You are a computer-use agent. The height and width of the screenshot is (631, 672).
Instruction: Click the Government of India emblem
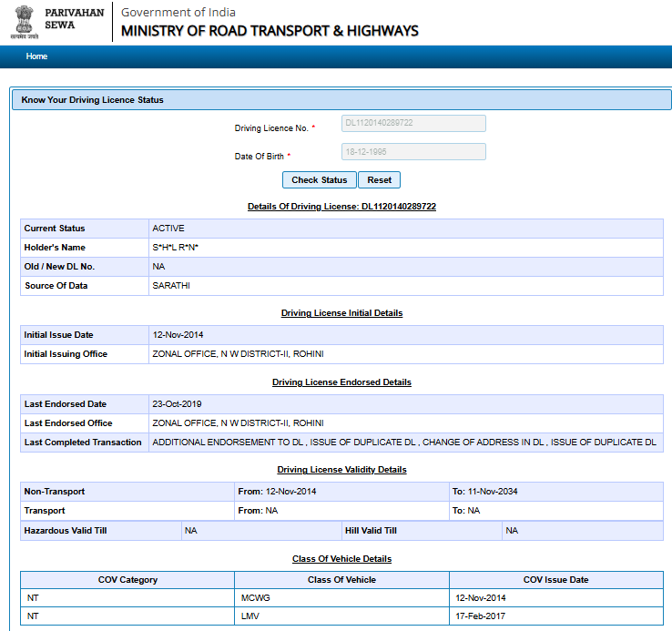click(x=25, y=21)
